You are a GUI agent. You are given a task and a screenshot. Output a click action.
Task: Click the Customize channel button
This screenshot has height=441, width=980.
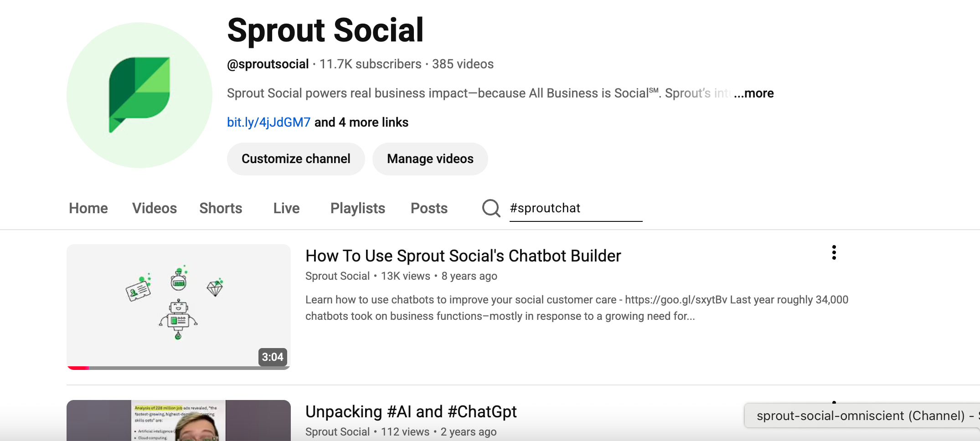click(x=295, y=159)
